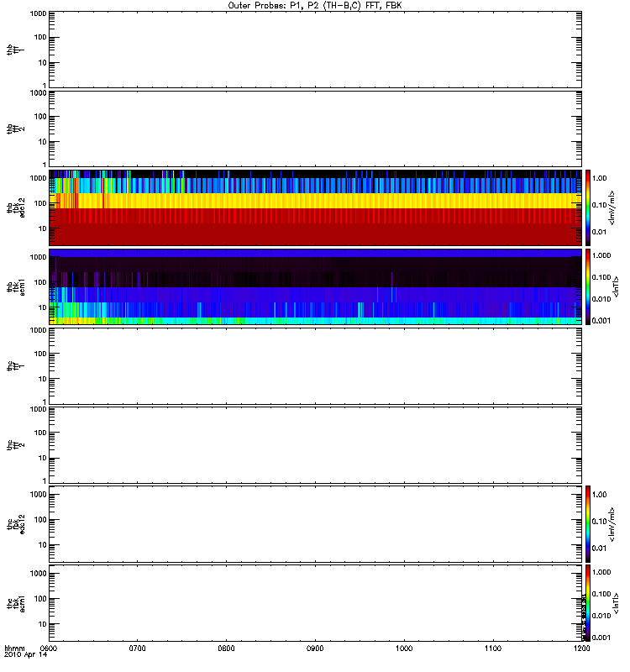The width and height of the screenshot is (630, 672).
Task: Click "1.00" on the thc edc12 color bar
Action: click(x=599, y=494)
